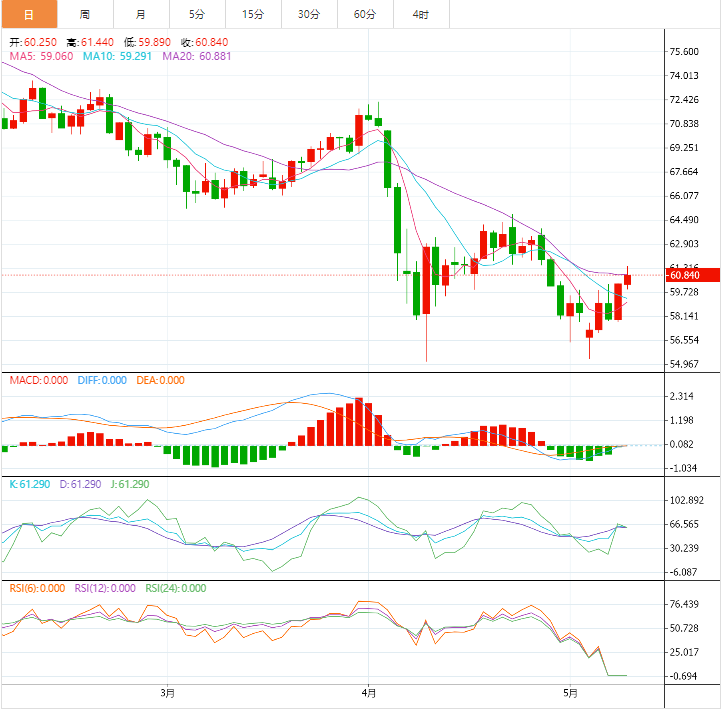Select the DIFF value label
The width and height of the screenshot is (723, 710).
click(x=102, y=380)
